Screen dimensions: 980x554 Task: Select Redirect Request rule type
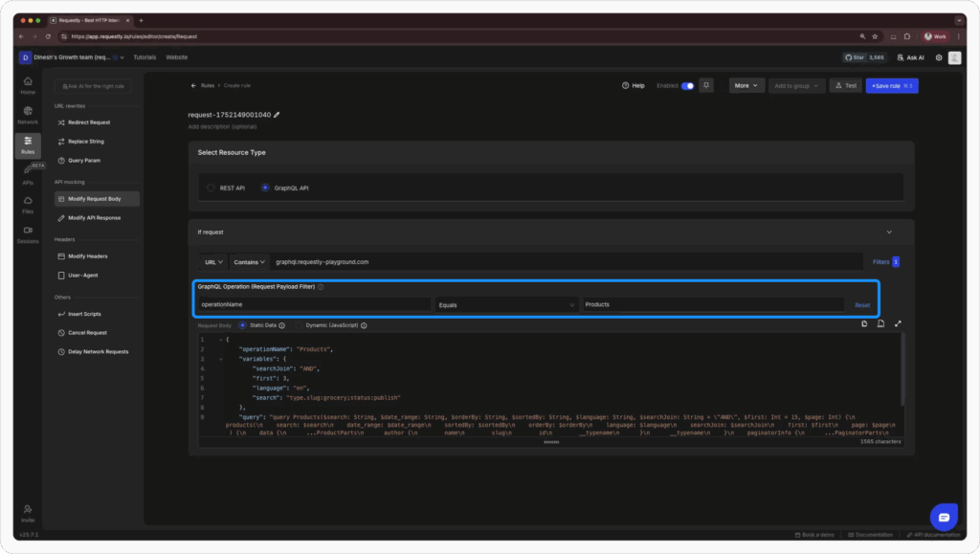click(97, 122)
